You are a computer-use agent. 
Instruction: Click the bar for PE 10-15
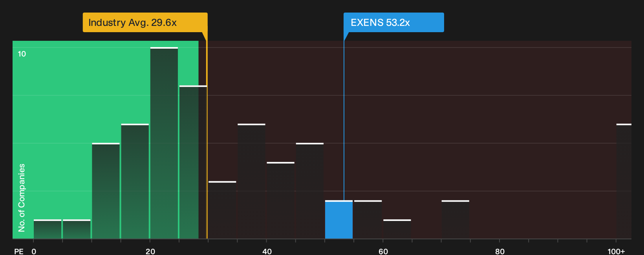click(x=106, y=191)
